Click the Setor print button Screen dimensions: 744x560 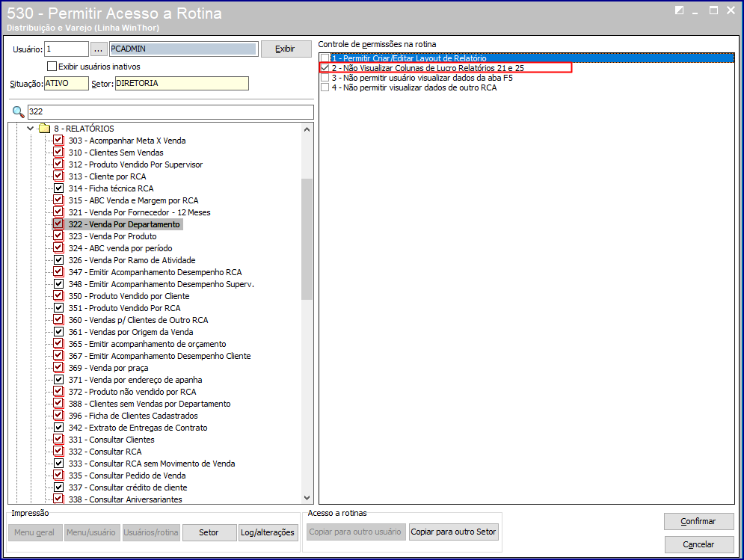(x=209, y=532)
